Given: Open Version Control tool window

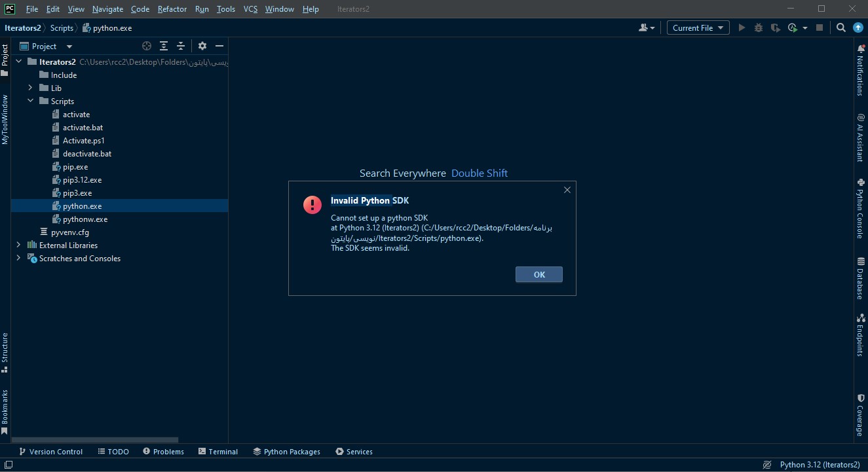Looking at the screenshot, I should pyautogui.click(x=50, y=451).
